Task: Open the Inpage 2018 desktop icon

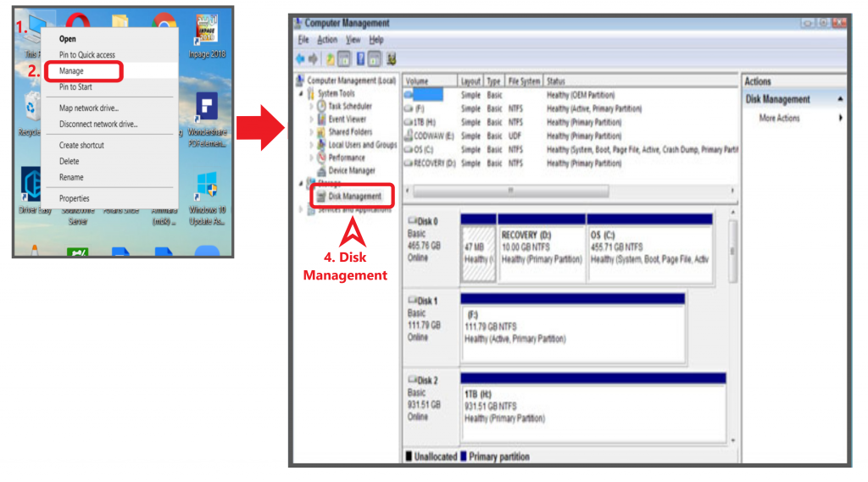Action: point(207,36)
